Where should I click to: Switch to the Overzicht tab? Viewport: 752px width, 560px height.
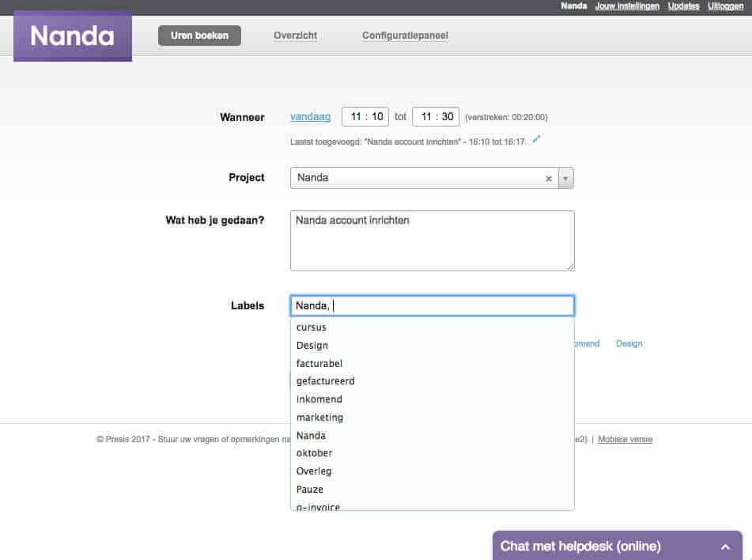295,36
